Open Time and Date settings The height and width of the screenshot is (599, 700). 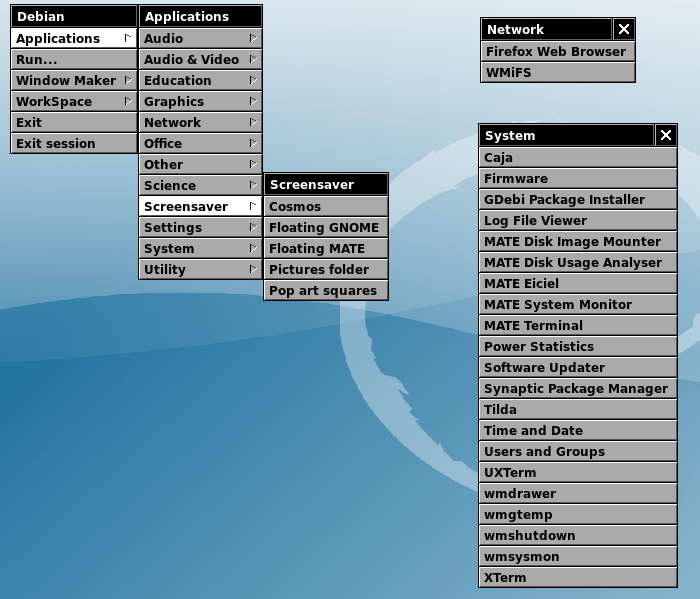coord(578,430)
